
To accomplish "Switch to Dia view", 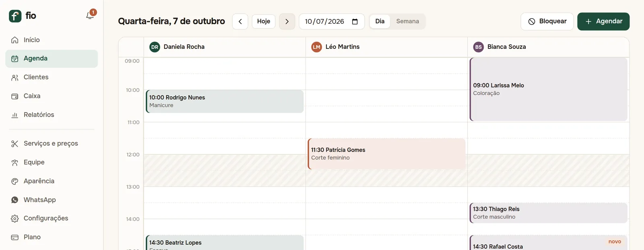I will coord(380,21).
